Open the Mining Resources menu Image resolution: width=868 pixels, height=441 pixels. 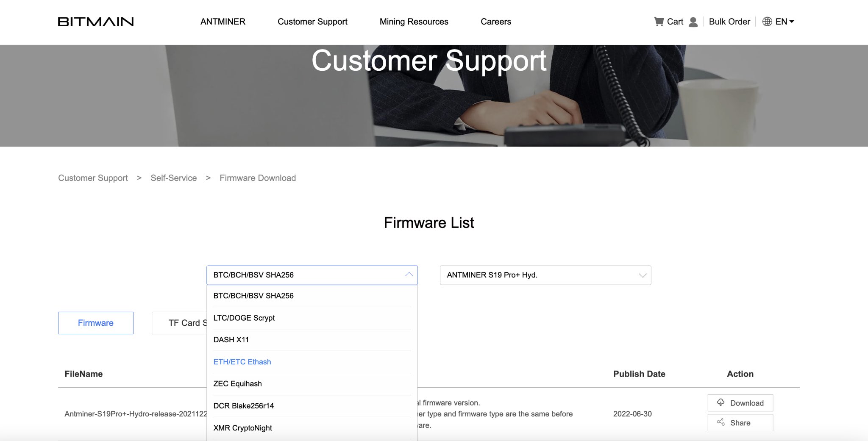414,22
